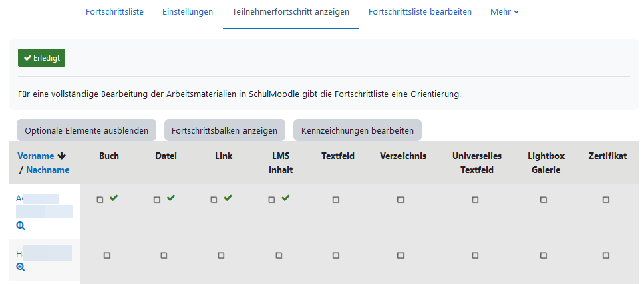
Task: Click the magnifier icon under second participant
Action: coord(21,267)
